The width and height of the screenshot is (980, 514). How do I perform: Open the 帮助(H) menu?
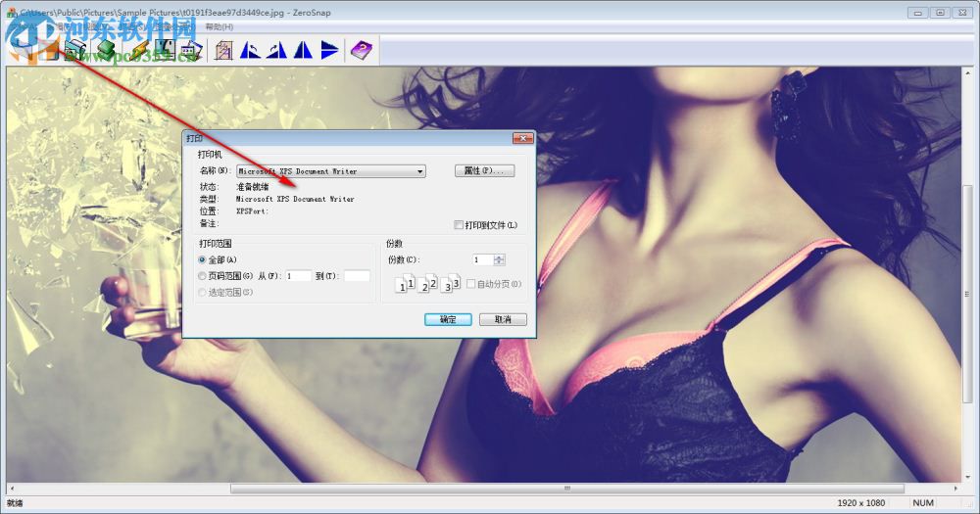click(220, 26)
